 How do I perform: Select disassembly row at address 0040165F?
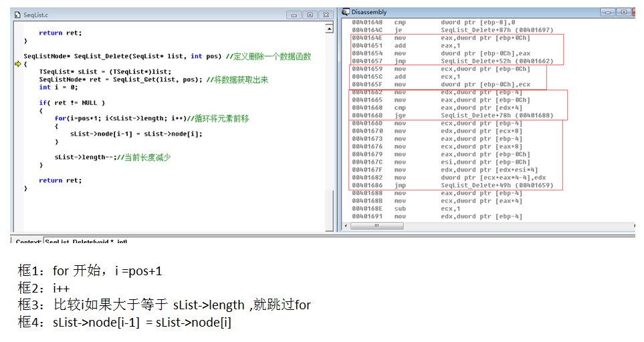(x=441, y=84)
